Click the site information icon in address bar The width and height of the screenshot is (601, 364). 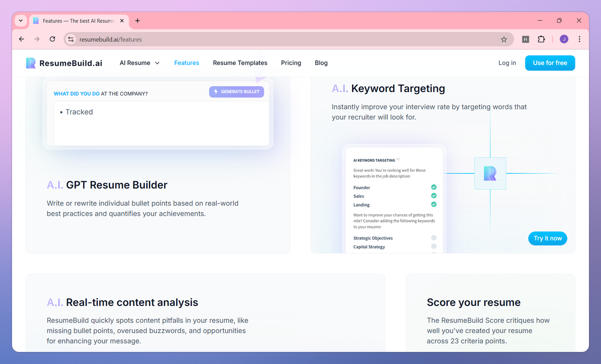(x=71, y=39)
